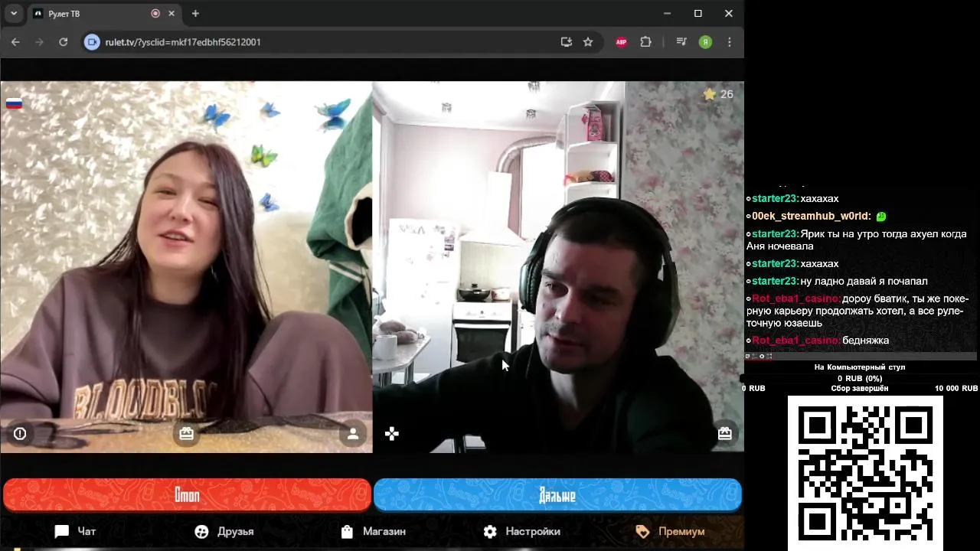The image size is (980, 551).
Task: Click the На Компьютерный стул goal text
Action: point(860,367)
